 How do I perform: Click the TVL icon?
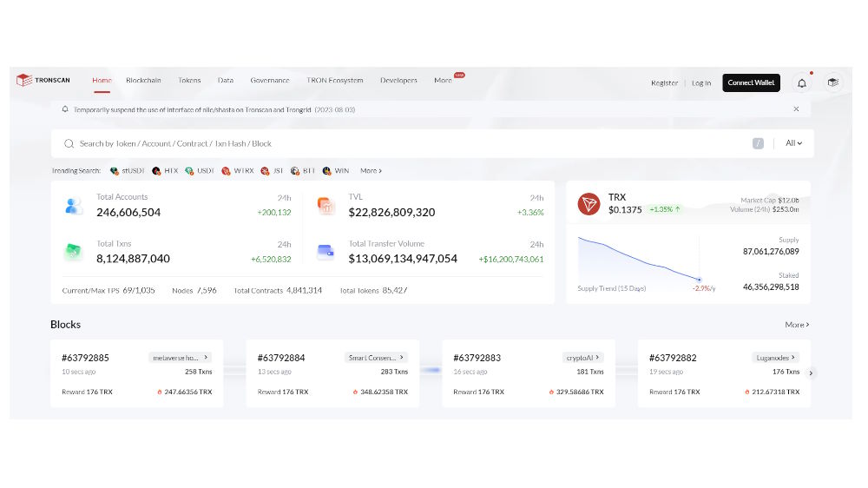pos(326,206)
